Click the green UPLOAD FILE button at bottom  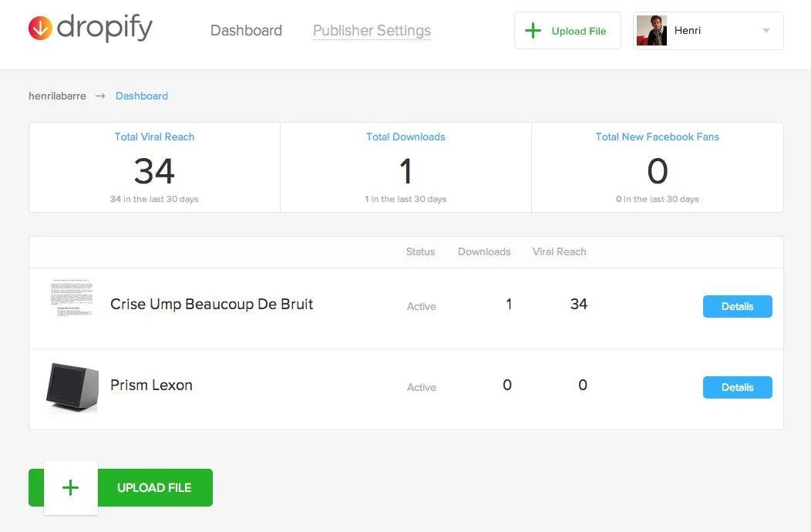click(120, 487)
